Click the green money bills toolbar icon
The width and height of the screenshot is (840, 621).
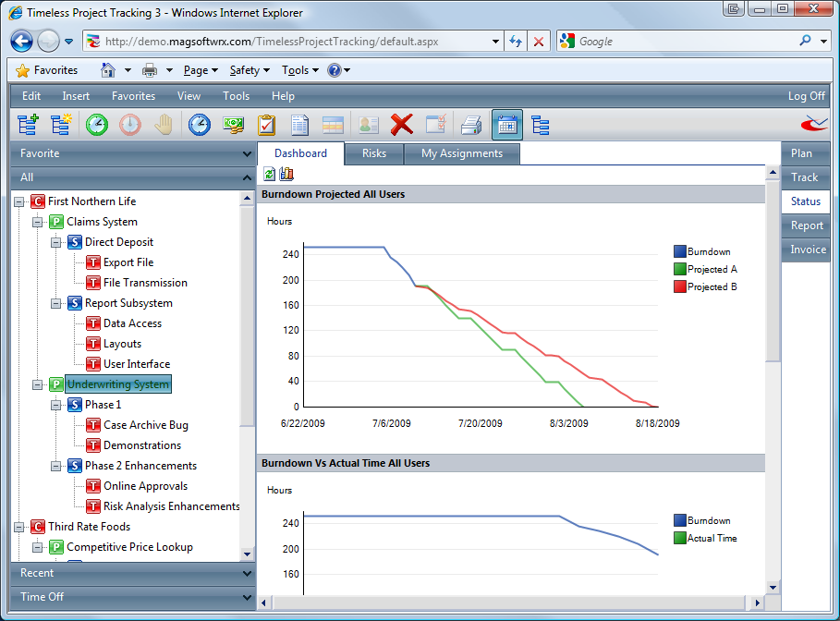pyautogui.click(x=233, y=125)
